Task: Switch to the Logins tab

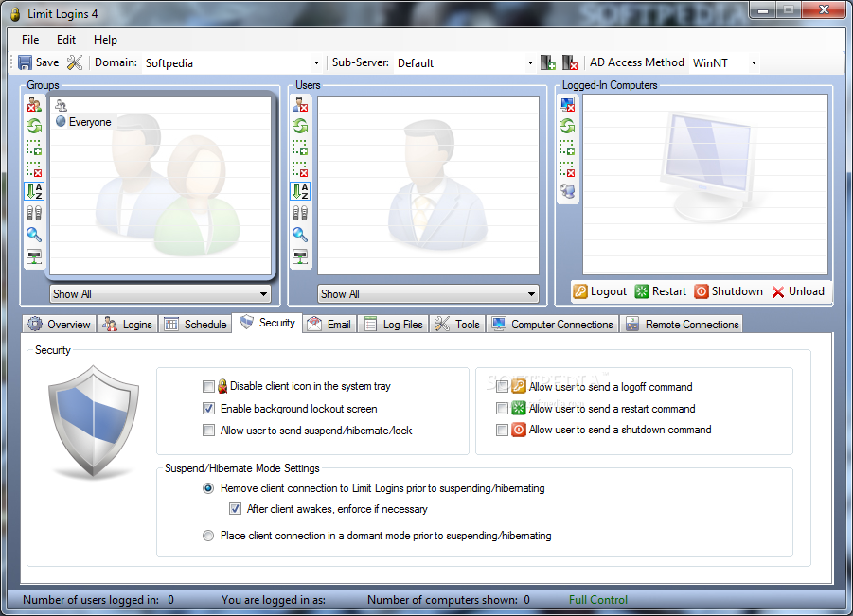Action: [128, 324]
